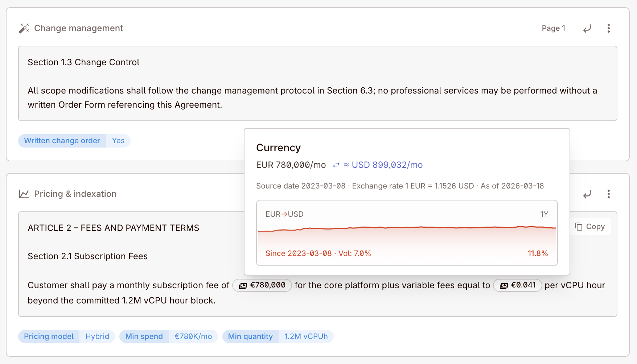Click the jump-to-source arrow on Change management card
637x364 pixels.
pyautogui.click(x=587, y=28)
